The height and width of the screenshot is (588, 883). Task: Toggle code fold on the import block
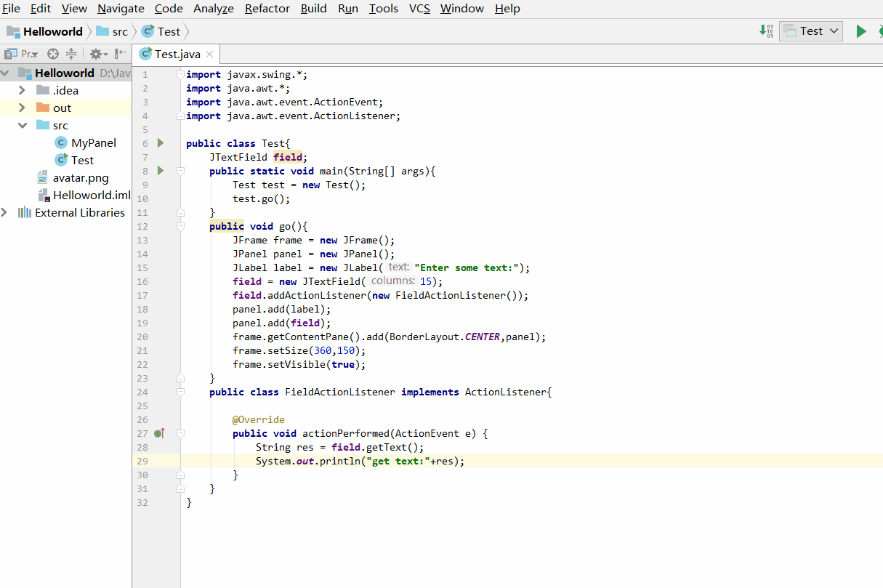[x=180, y=74]
